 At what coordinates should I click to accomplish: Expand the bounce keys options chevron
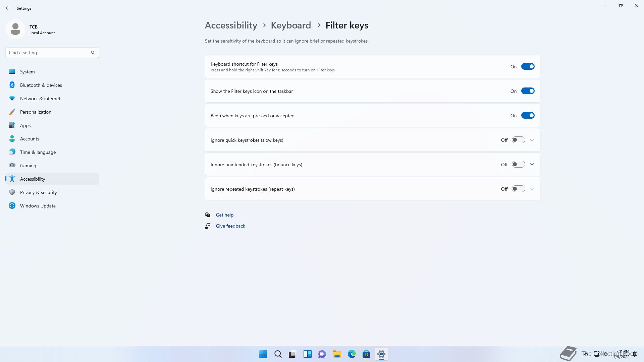tap(532, 164)
